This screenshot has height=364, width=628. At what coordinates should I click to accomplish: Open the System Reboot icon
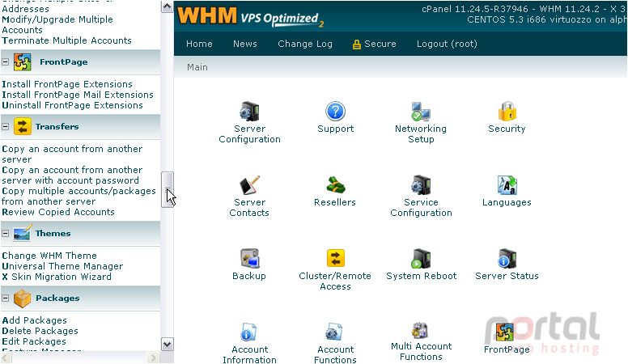pos(421,259)
